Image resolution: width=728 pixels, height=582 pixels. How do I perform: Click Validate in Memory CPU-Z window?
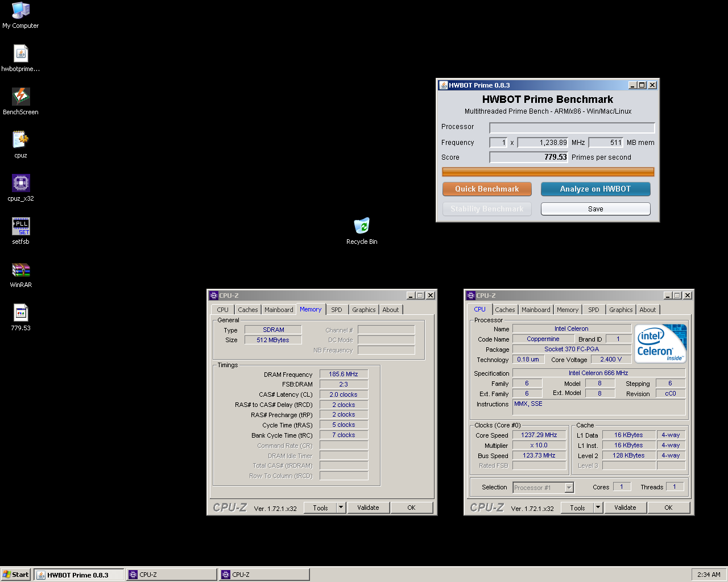(x=368, y=508)
